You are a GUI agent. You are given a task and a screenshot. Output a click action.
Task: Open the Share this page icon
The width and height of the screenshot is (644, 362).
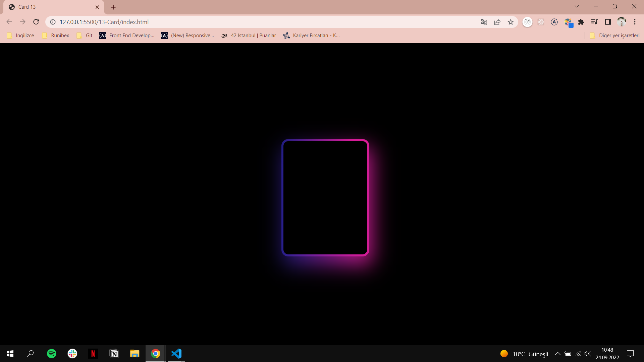[x=497, y=22]
